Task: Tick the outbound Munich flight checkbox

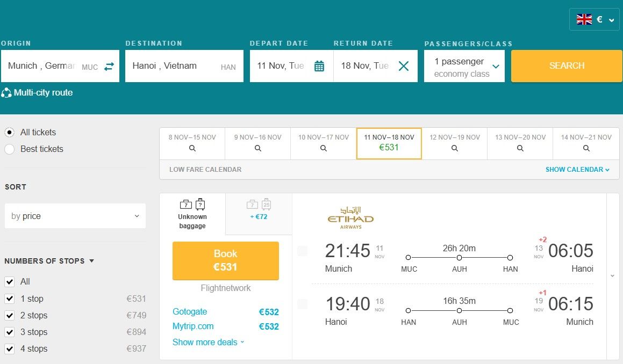Action: [302, 251]
